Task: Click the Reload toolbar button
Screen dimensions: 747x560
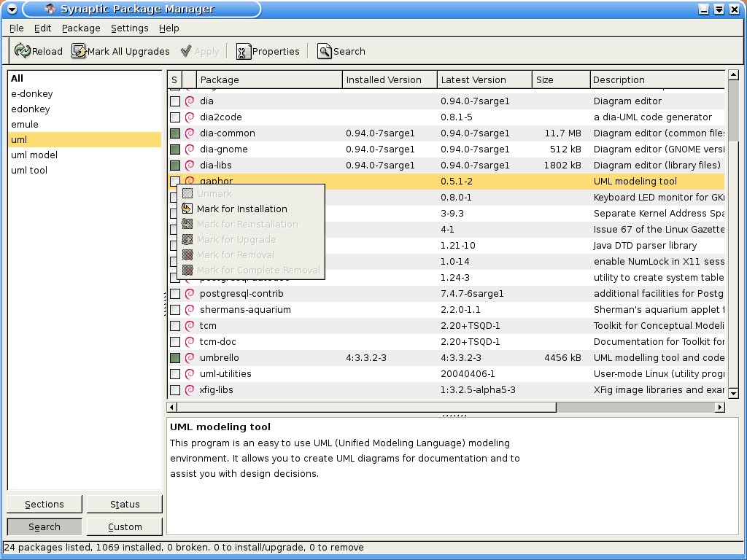Action: coord(39,51)
